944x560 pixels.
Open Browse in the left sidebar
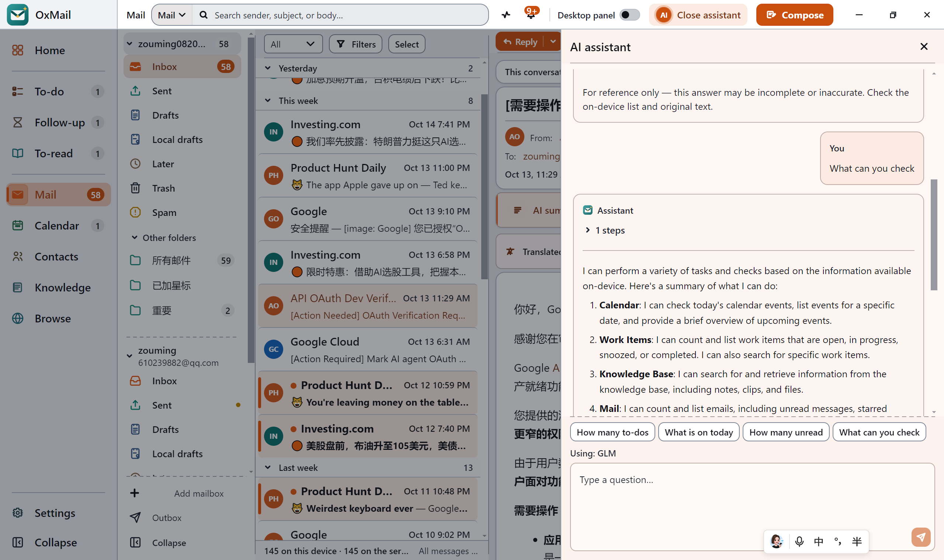(59, 318)
